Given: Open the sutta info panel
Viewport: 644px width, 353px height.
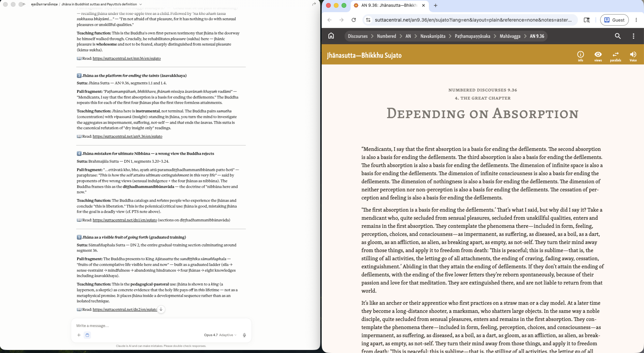Looking at the screenshot, I should tap(580, 56).
